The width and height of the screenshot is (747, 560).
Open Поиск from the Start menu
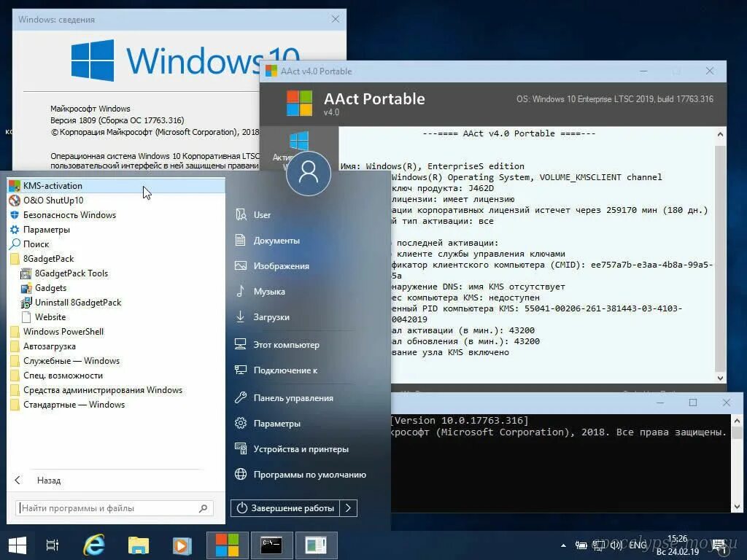35,244
